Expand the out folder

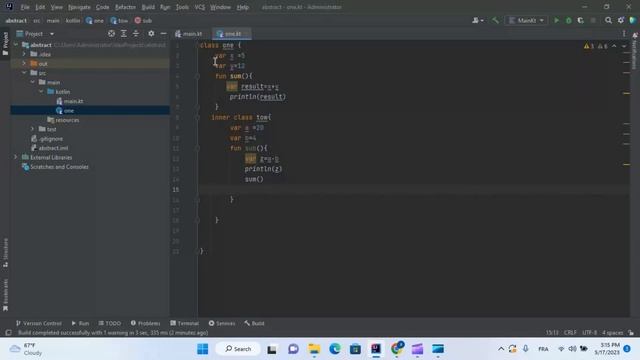pyautogui.click(x=24, y=63)
